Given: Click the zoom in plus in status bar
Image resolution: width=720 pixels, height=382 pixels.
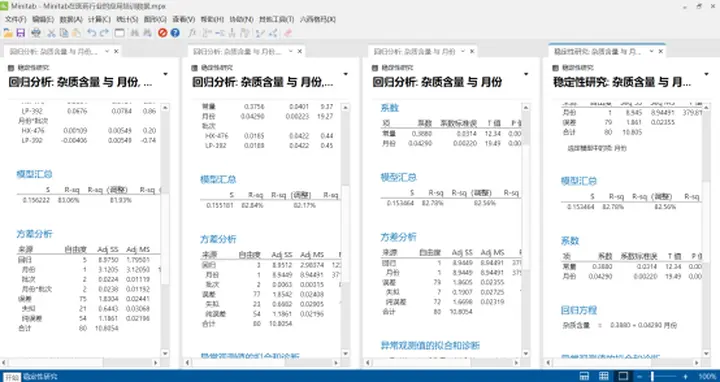Looking at the screenshot, I should tap(685, 376).
